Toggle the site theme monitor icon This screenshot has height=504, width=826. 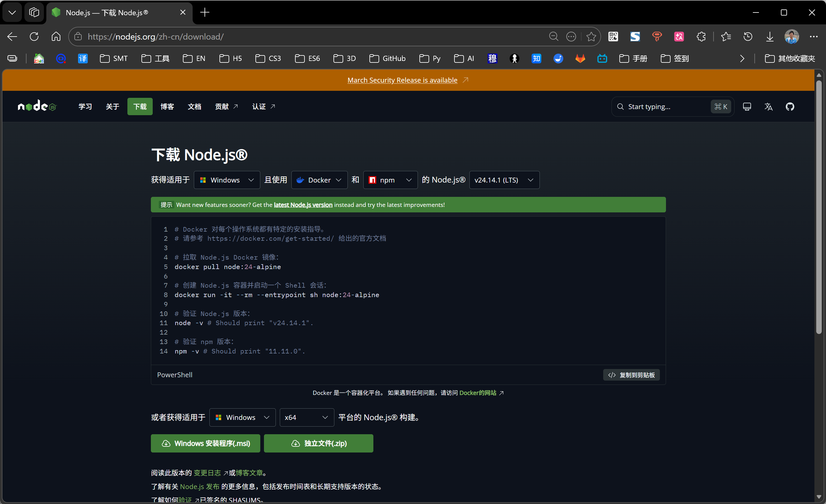[x=746, y=107]
